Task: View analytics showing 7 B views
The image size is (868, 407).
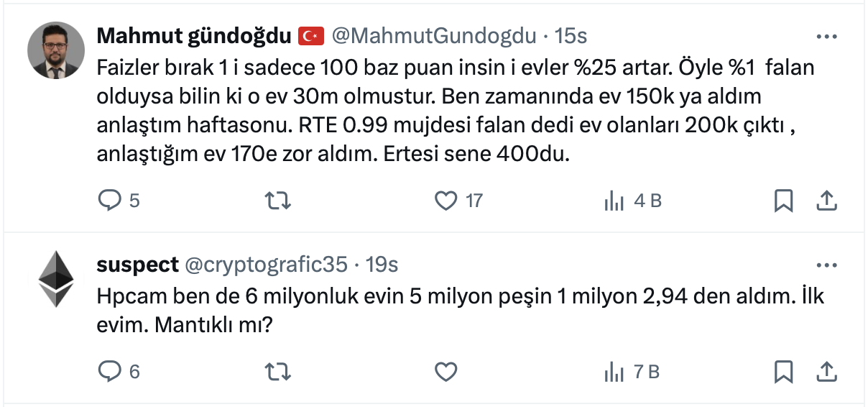Action: [614, 372]
